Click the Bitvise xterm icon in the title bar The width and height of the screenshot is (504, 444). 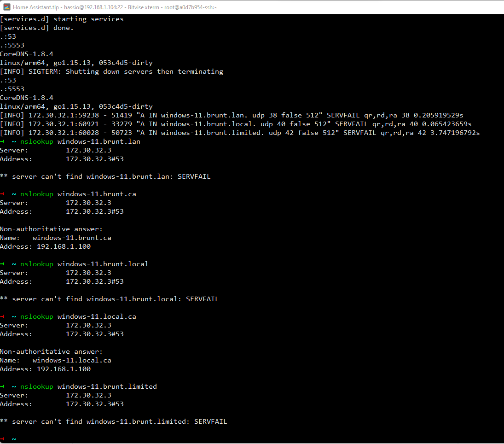pyautogui.click(x=6, y=7)
